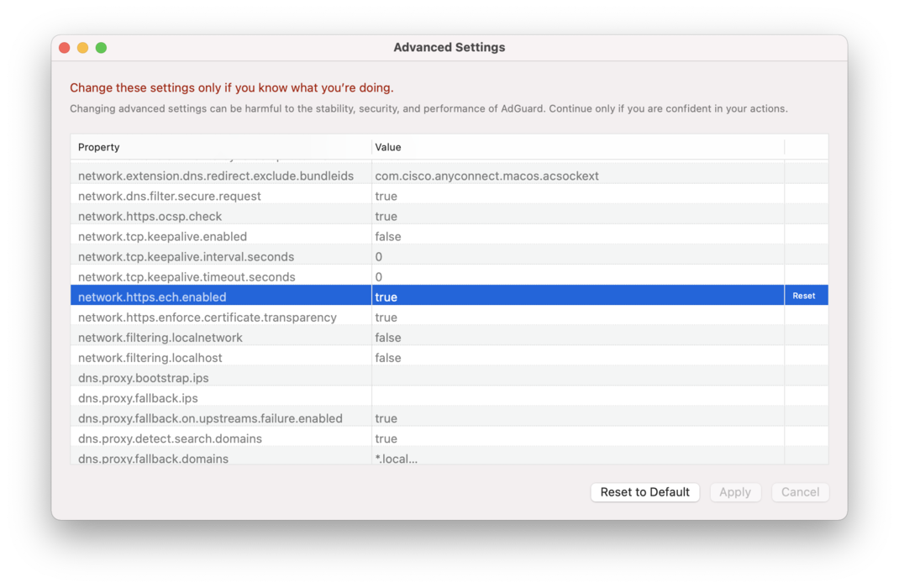
Task: Select the dns.proxy.bootstrap.ips setting
Action: (210, 378)
